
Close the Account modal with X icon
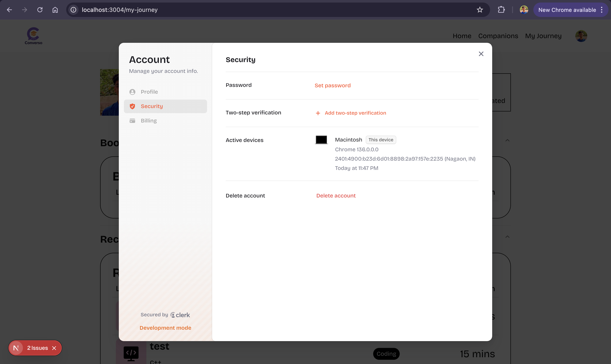(x=481, y=54)
